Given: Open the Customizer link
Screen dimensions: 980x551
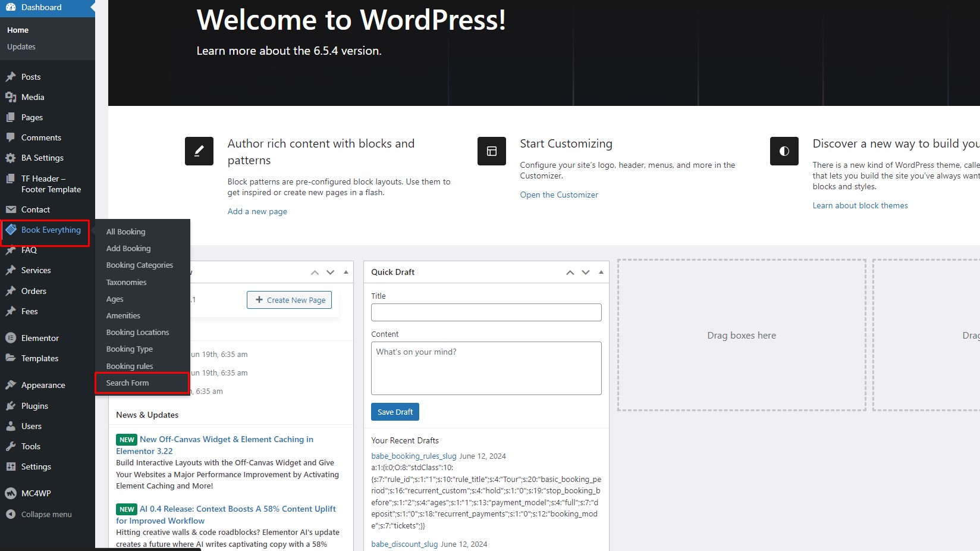Looking at the screenshot, I should (559, 195).
